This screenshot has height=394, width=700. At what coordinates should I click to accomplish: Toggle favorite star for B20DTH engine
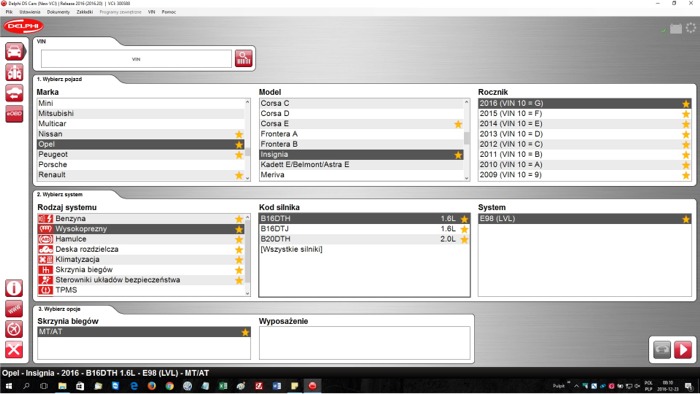pyautogui.click(x=464, y=240)
